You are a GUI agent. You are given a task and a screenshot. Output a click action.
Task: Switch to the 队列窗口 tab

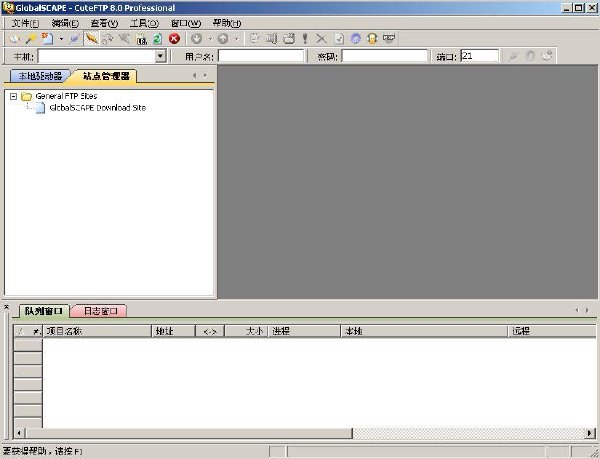[43, 311]
